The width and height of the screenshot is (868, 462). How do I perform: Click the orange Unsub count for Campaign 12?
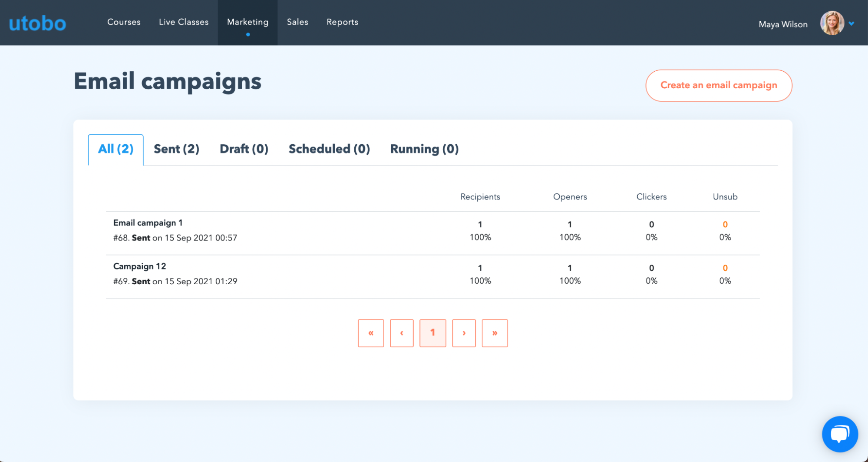[x=725, y=268]
